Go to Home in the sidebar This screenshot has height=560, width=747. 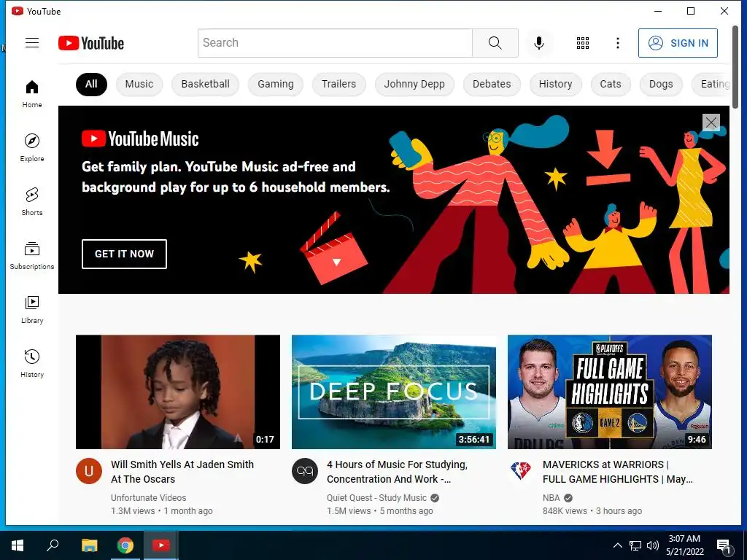click(x=32, y=94)
